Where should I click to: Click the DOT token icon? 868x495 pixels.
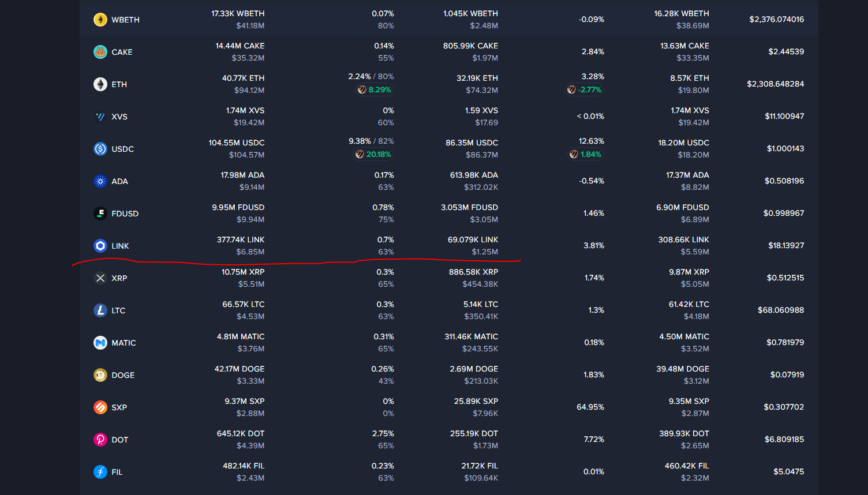tap(100, 440)
